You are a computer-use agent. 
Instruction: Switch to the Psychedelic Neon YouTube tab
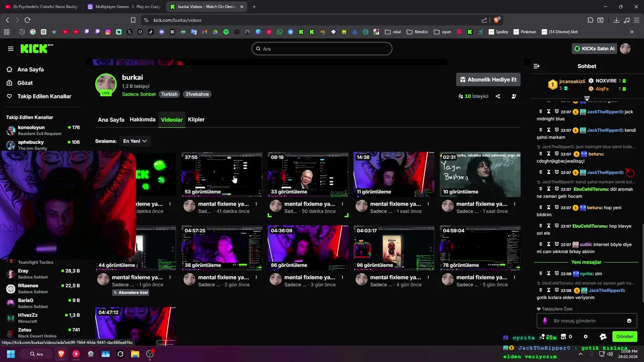point(42,7)
